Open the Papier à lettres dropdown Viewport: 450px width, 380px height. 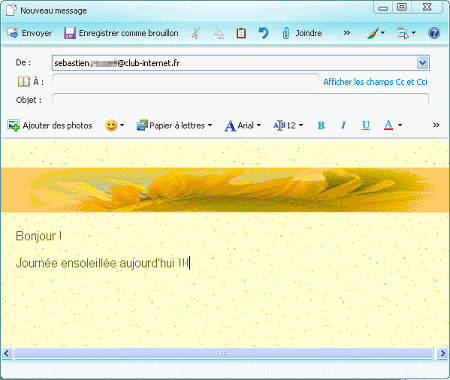pos(174,125)
